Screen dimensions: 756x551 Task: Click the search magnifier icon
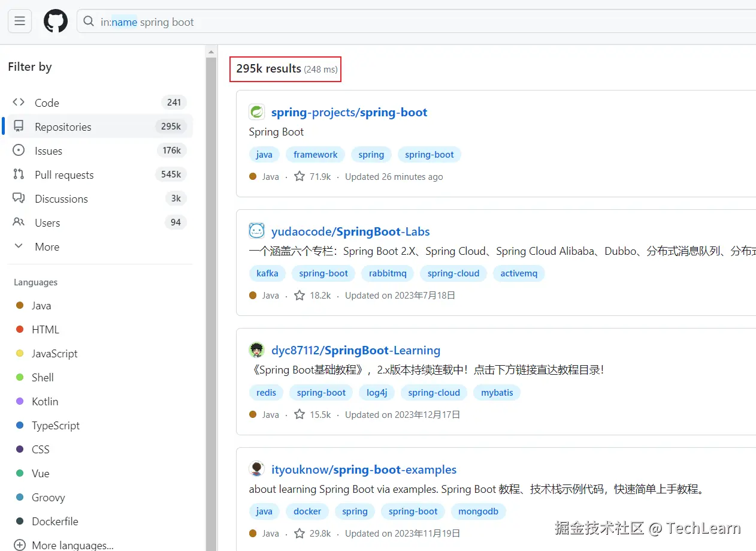click(x=89, y=22)
